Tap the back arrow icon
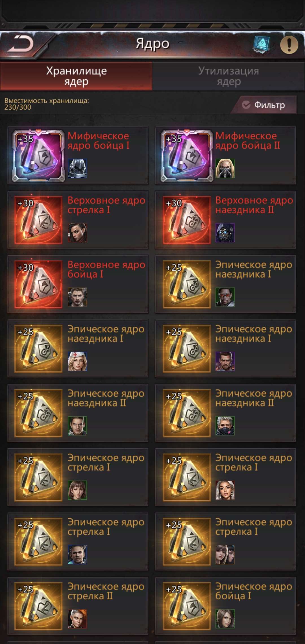305x644 pixels. click(21, 44)
